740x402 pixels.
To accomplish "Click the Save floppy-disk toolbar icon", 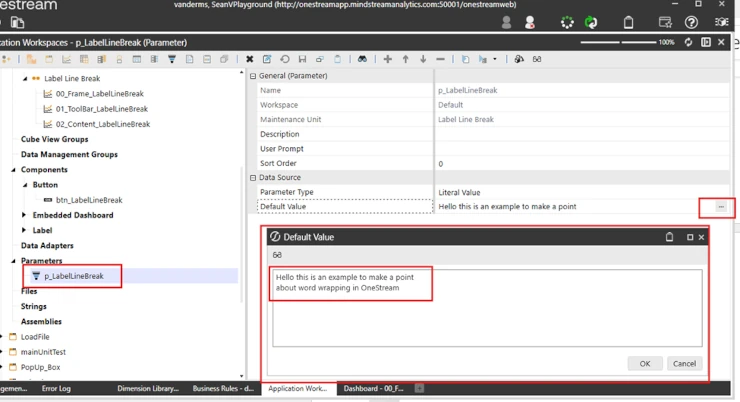I will pyautogui.click(x=303, y=59).
